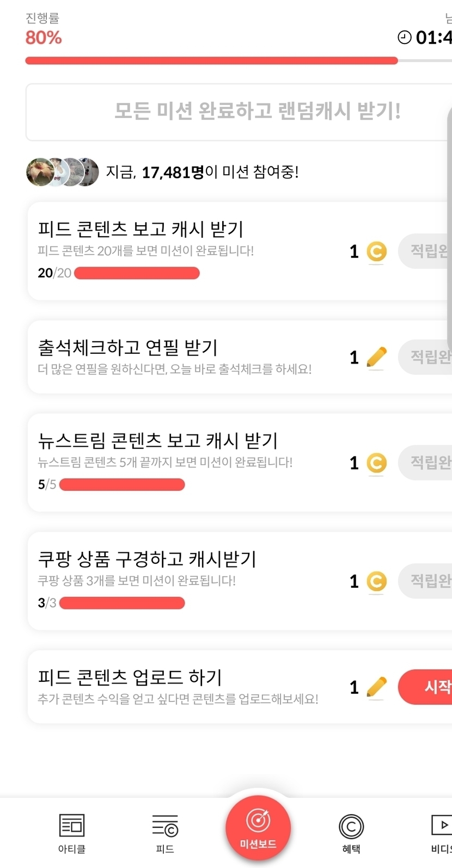Tap the participant avatars thumbnail group

point(63,172)
